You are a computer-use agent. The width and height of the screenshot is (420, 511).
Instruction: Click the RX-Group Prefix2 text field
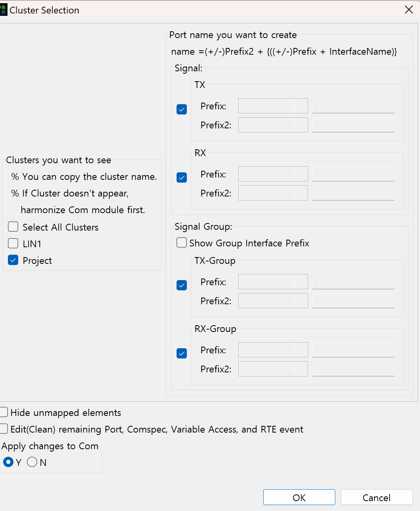click(x=353, y=369)
